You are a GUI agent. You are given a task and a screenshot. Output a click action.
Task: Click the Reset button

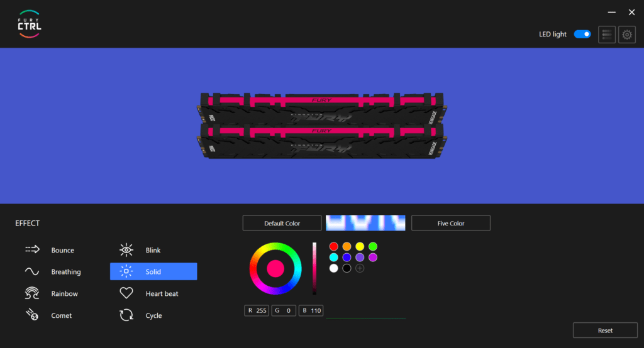point(606,330)
